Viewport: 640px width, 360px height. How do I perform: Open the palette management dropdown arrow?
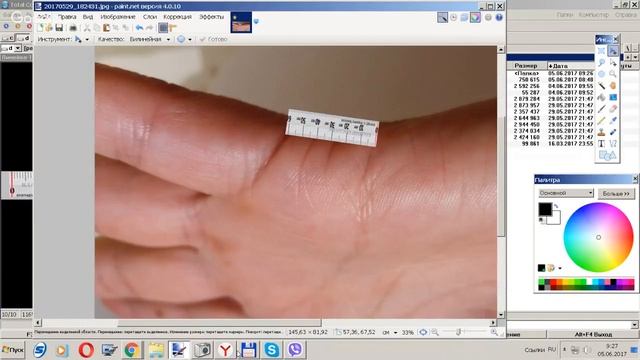point(560,268)
